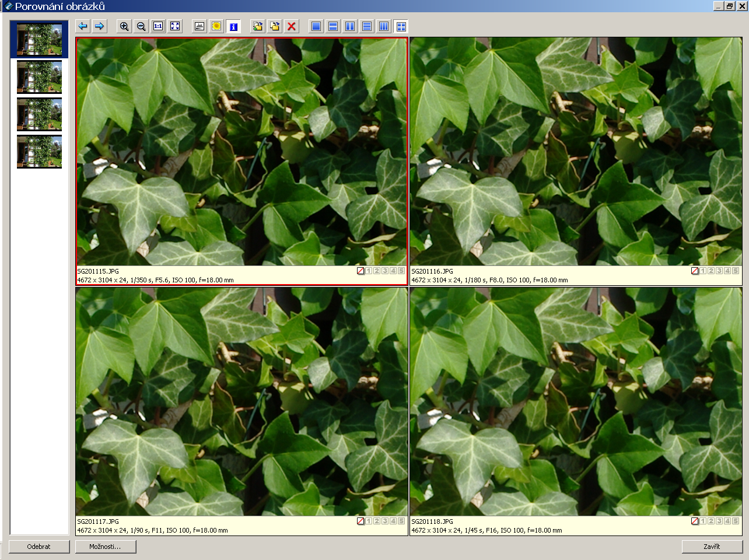Click the Odebrat button
Screen dimensions: 749x560
click(x=39, y=547)
